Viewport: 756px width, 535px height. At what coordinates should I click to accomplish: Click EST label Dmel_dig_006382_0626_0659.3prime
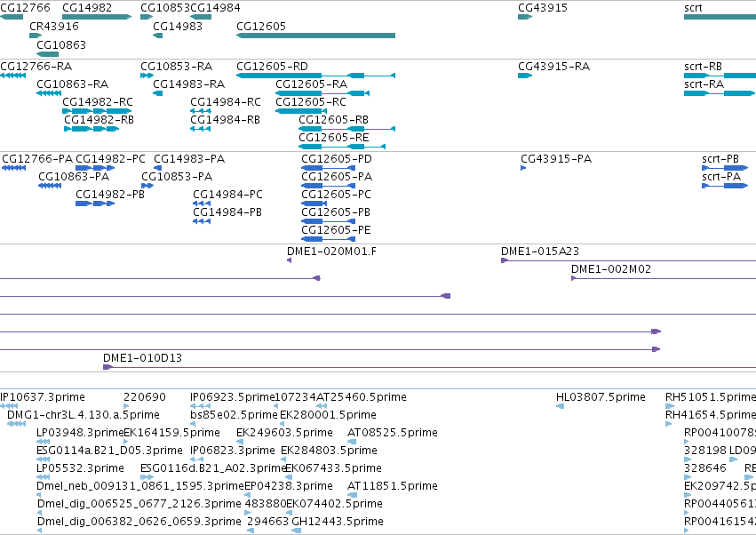click(x=139, y=522)
